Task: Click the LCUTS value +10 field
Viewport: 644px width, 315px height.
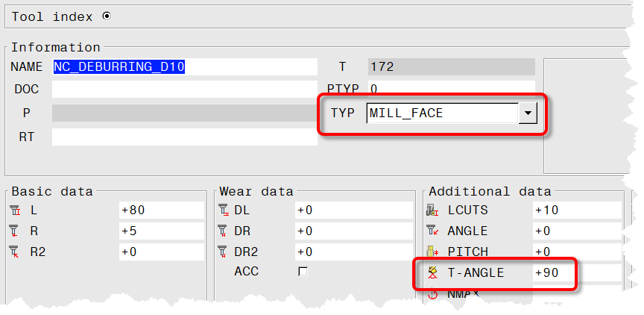Action: [576, 210]
